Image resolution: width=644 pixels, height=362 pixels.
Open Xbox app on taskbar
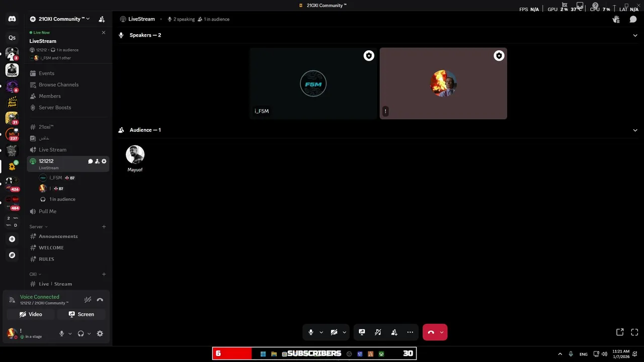tap(381, 354)
